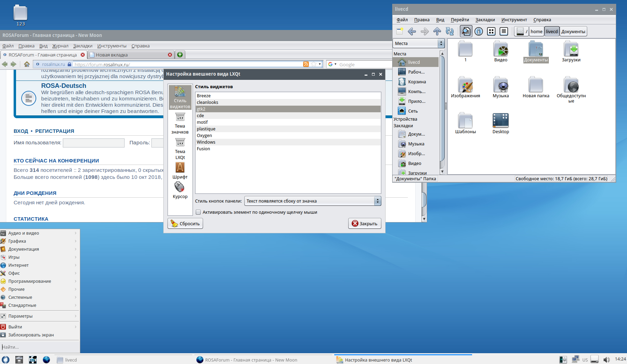This screenshot has width=627, height=364.
Task: Open the Cursor settings section
Action: (180, 190)
